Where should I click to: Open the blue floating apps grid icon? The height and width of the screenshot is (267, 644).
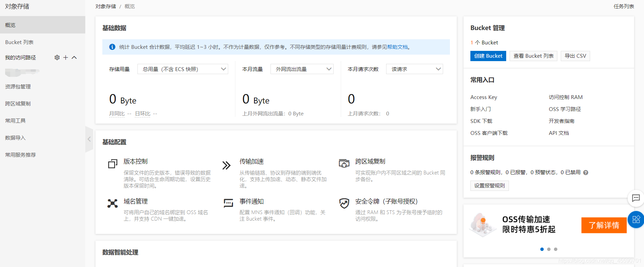click(x=636, y=219)
